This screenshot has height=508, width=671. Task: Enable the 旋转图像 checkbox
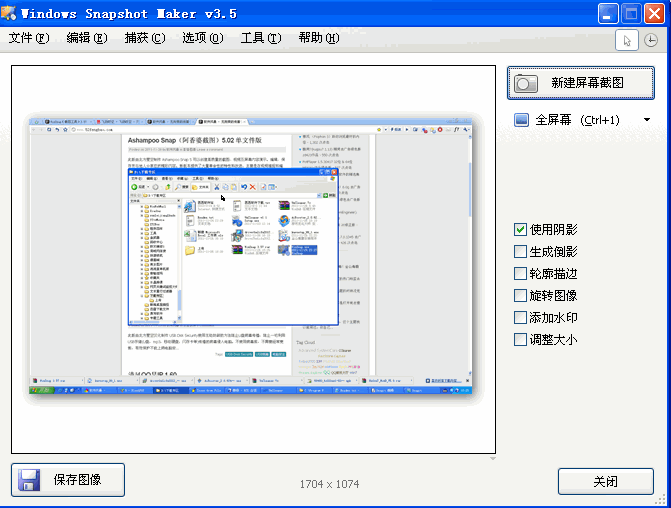click(x=520, y=296)
